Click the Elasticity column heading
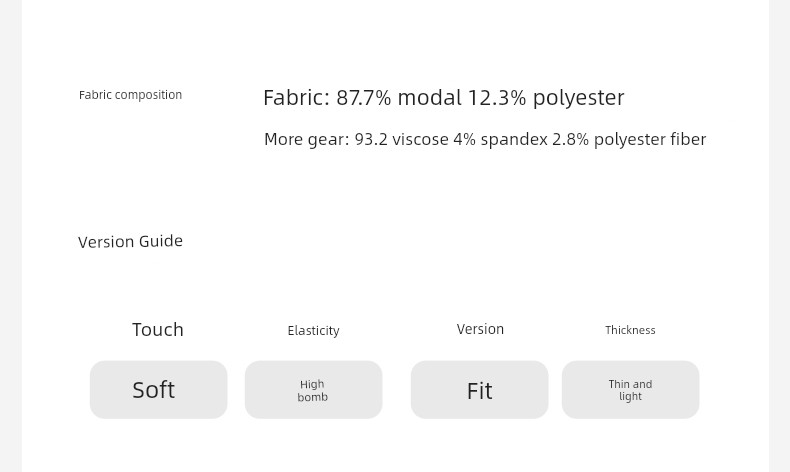Viewport: 790px width, 472px height. pos(313,330)
